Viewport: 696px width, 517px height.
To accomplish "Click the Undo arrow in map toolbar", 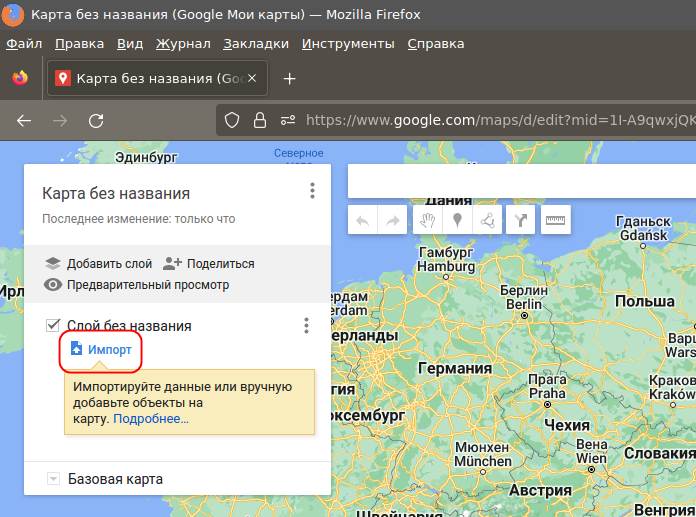I will click(x=363, y=220).
